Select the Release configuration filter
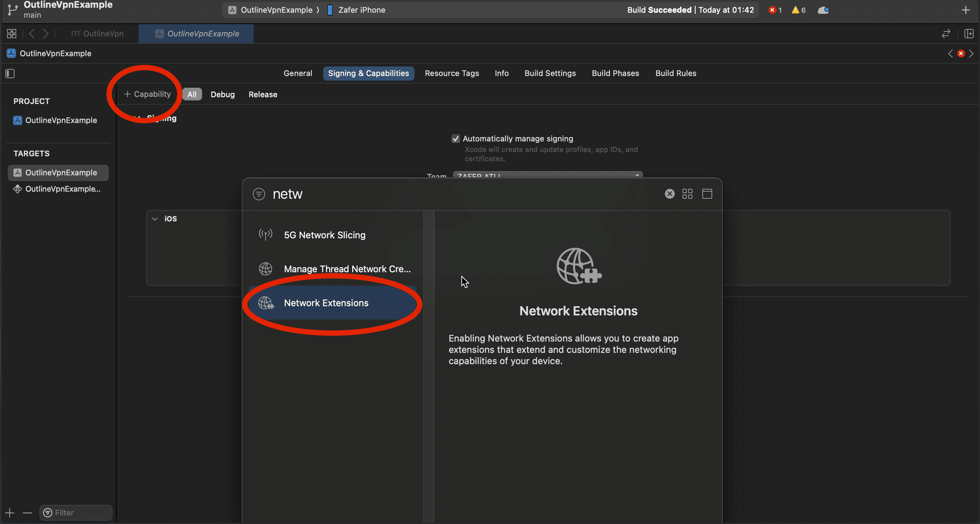Image resolution: width=980 pixels, height=524 pixels. 263,94
